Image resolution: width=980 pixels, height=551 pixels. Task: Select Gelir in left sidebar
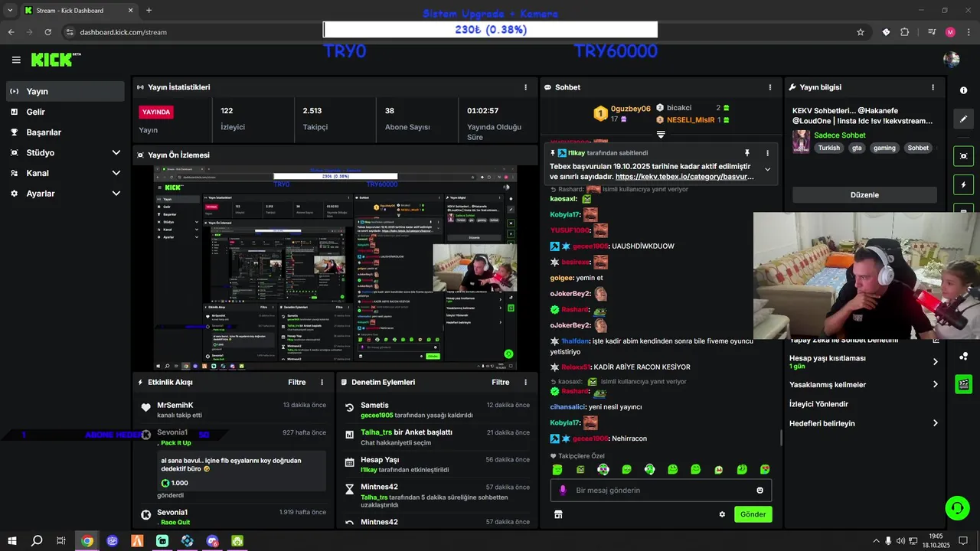[65, 112]
